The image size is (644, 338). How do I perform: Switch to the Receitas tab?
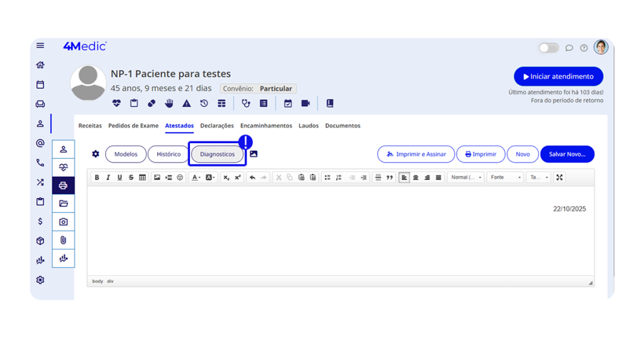coord(90,126)
